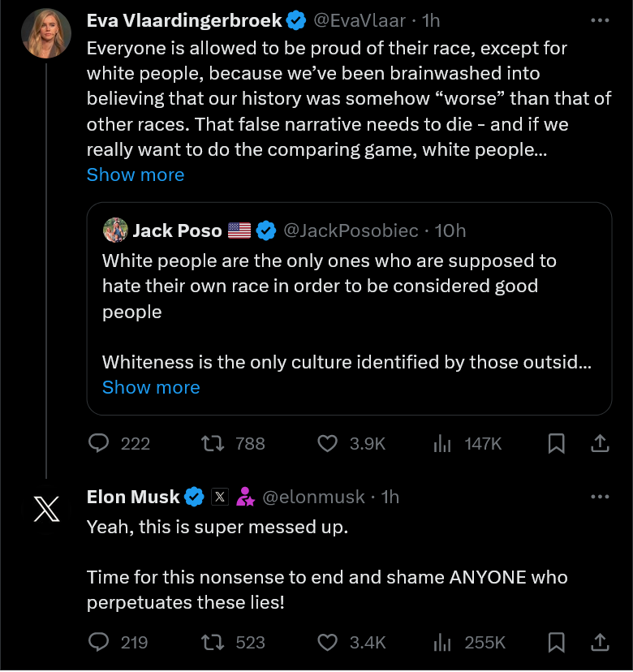This screenshot has width=633, height=672.
Task: View analytics for the 147K views post
Action: 442,443
